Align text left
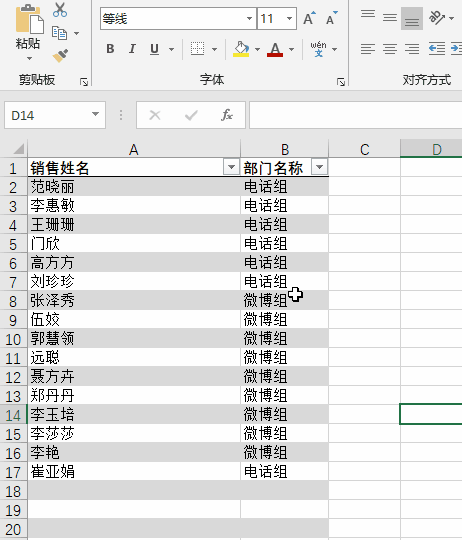Image resolution: width=462 pixels, height=540 pixels. coord(368,49)
